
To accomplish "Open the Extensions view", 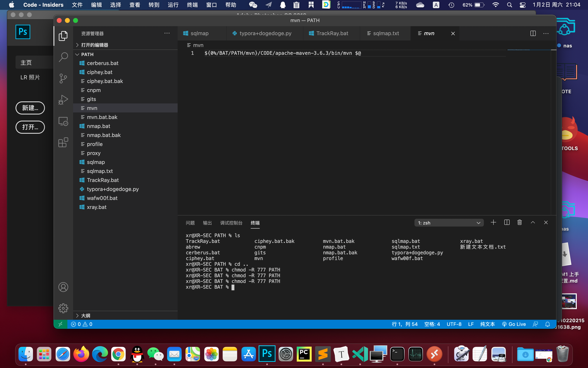I will [63, 142].
